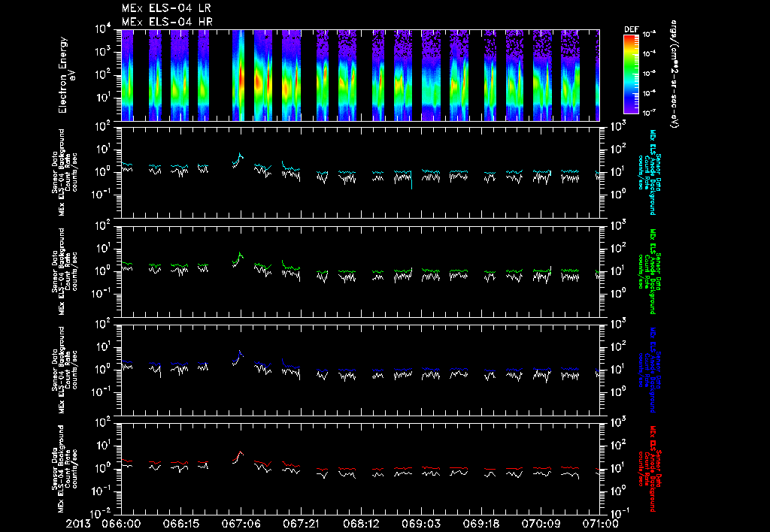Click the blue 'MEx ELS Anode Background' right-axis label
Screen dimensions: 770x532
[653, 370]
